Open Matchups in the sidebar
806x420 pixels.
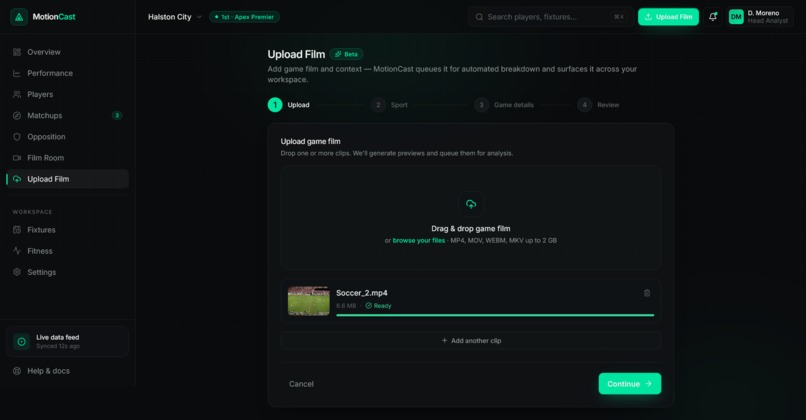coord(67,116)
